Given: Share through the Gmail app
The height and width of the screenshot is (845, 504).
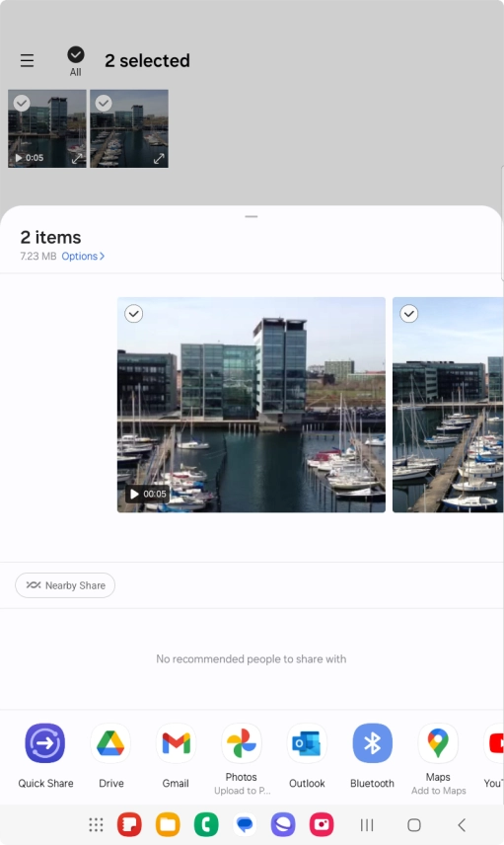Looking at the screenshot, I should 177,743.
